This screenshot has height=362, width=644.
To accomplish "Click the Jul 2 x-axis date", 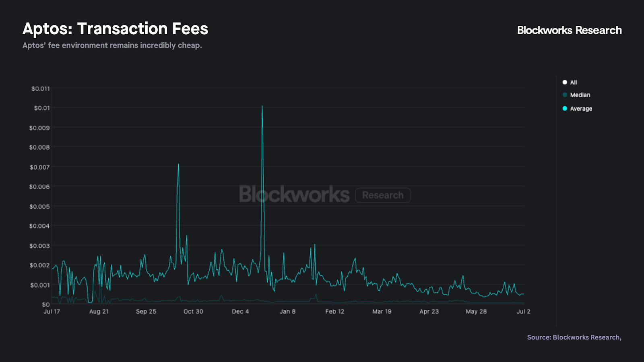I will pos(523,311).
